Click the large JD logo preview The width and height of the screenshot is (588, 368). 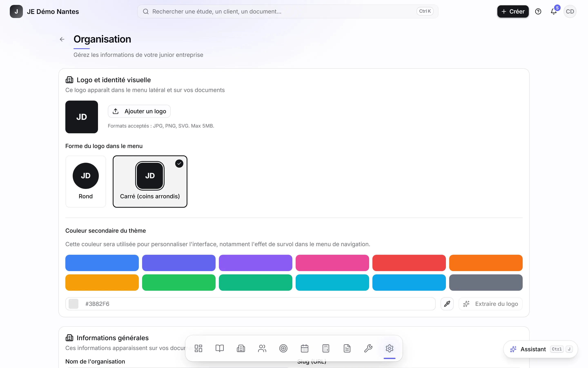[82, 117]
